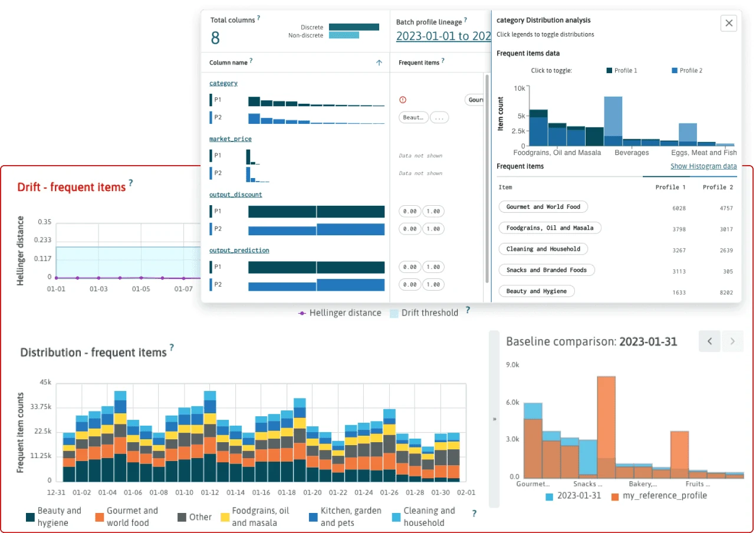Select Foodgrains, Oil and Masala item chip

(550, 228)
